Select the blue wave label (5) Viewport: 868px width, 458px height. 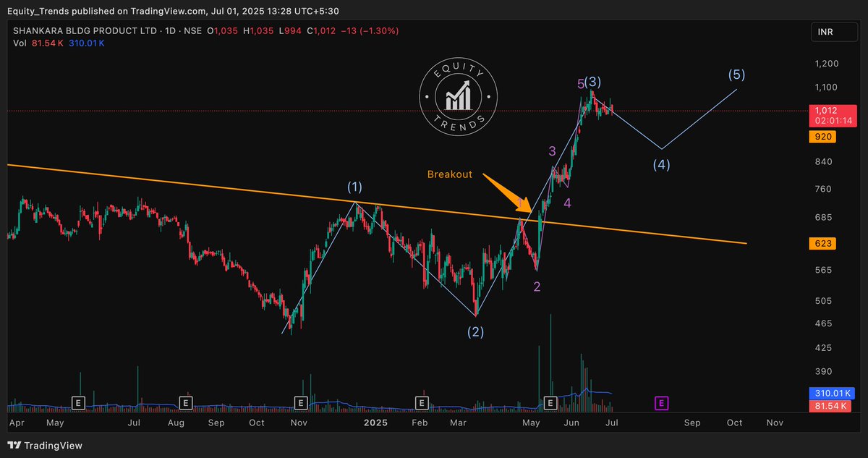[736, 75]
